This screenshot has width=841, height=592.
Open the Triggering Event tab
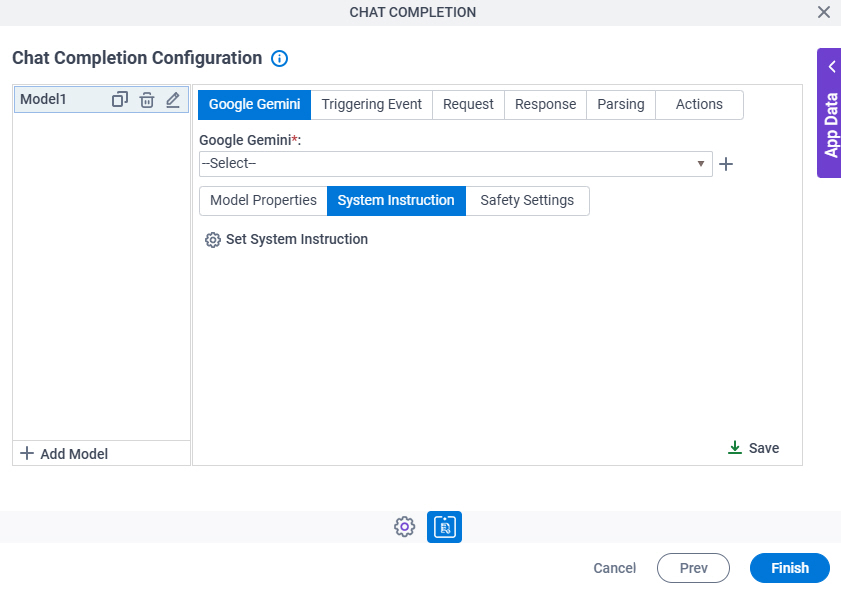tap(371, 105)
